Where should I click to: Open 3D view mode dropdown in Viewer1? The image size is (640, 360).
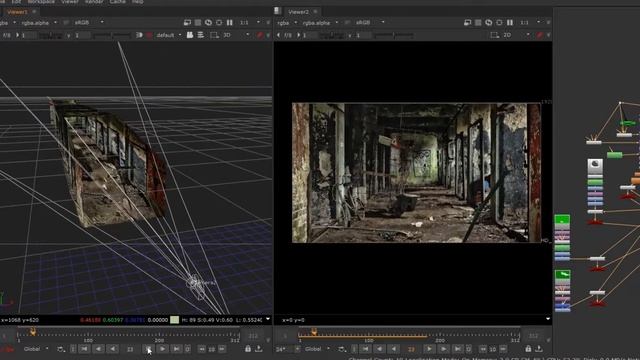(x=236, y=36)
